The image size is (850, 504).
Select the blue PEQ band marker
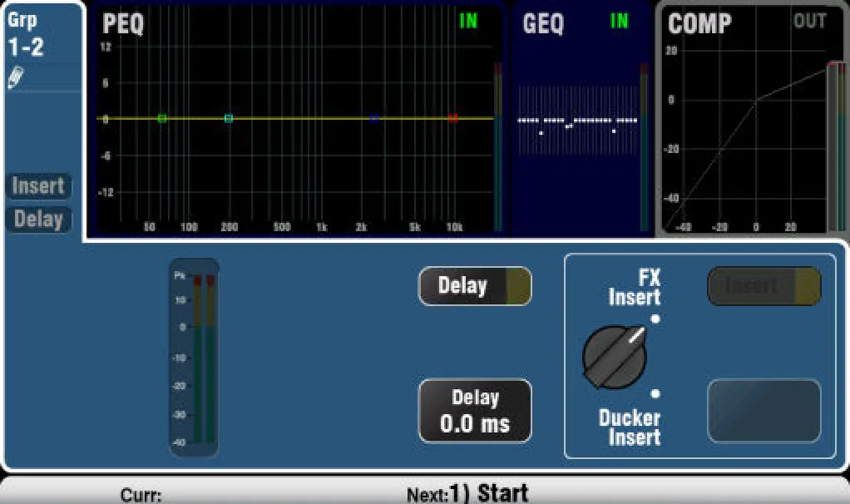pyautogui.click(x=374, y=118)
